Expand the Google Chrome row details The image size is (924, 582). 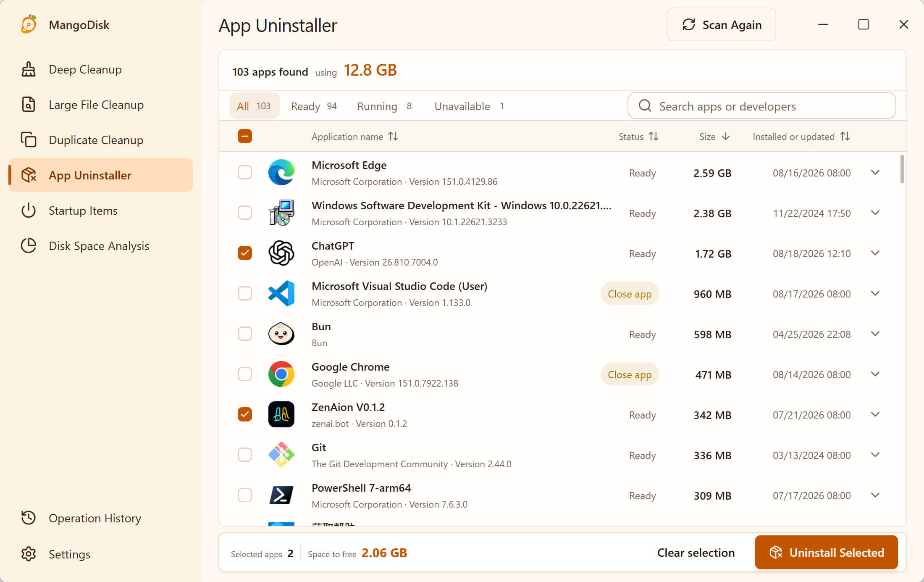(875, 374)
